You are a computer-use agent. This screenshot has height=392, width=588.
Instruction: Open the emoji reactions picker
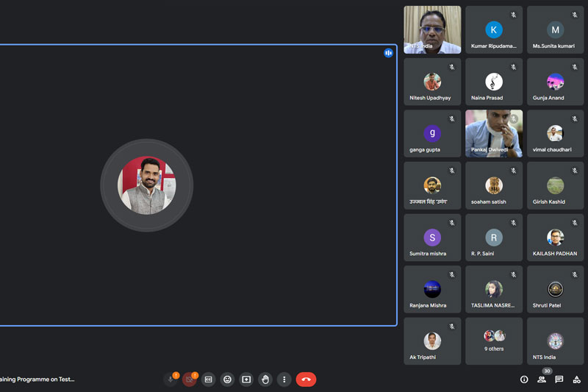227,379
